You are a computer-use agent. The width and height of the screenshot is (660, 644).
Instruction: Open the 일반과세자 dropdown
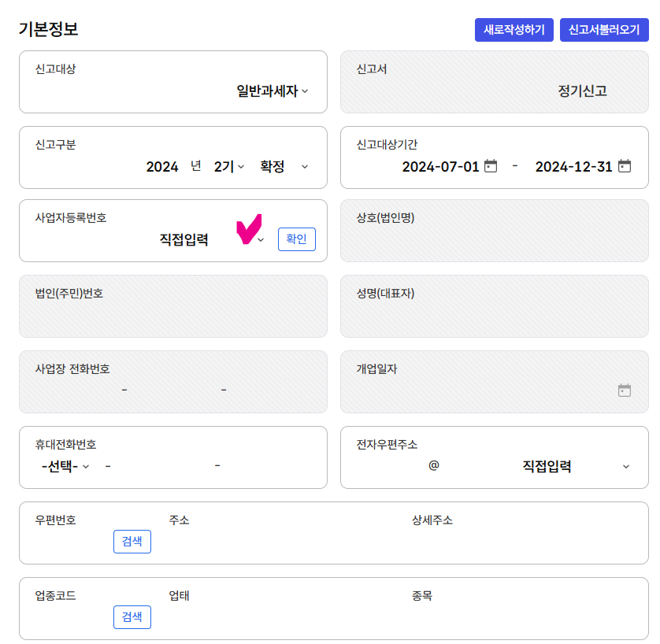pos(272,91)
